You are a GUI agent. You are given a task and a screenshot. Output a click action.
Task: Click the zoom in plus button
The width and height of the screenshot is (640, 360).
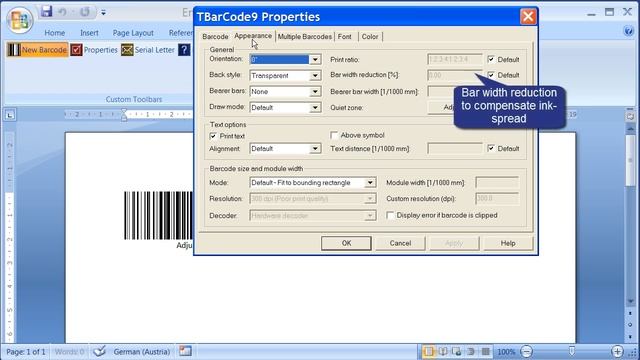coord(617,351)
